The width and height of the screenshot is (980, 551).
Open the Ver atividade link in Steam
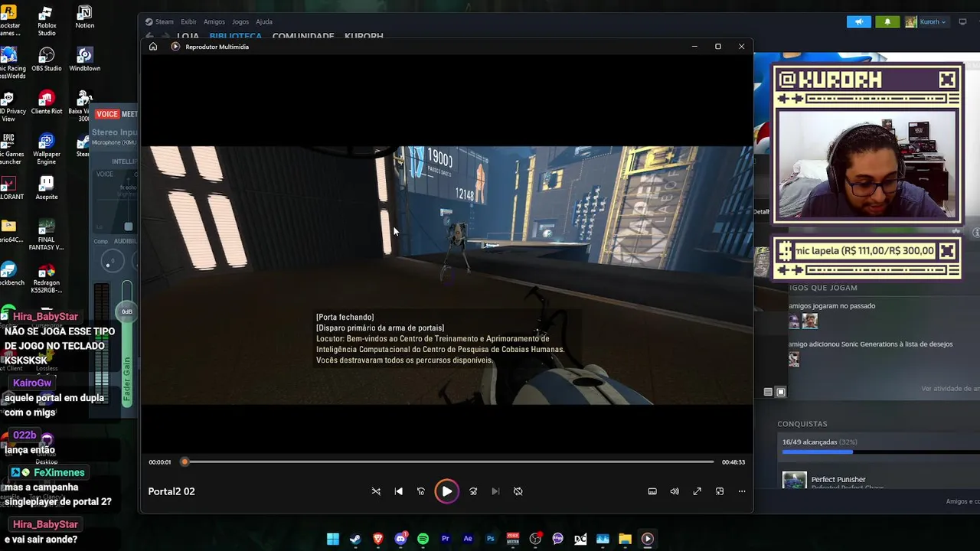(950, 389)
